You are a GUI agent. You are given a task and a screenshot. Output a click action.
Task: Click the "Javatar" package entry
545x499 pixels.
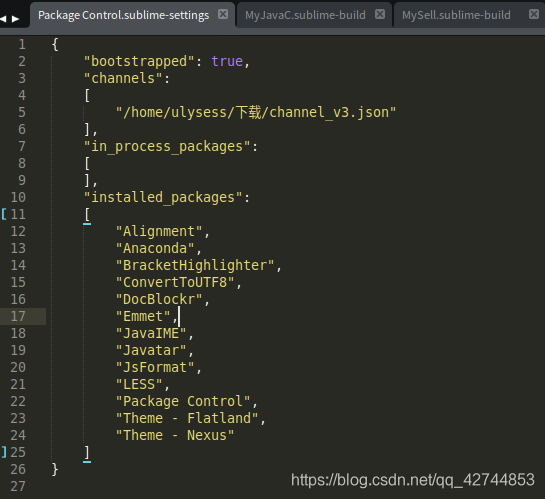click(151, 351)
